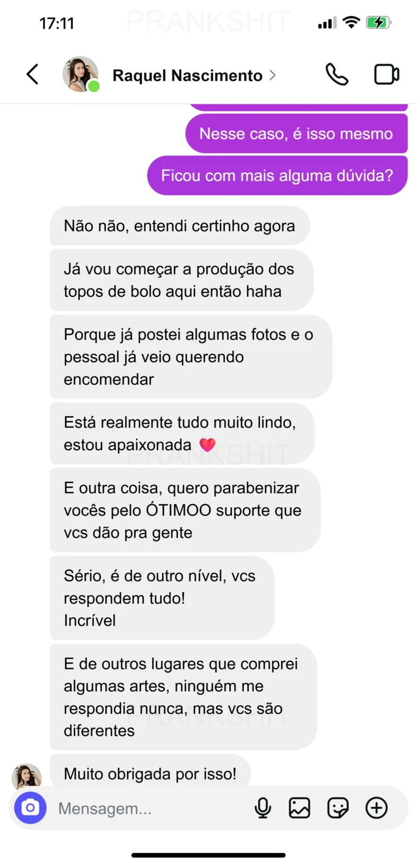This screenshot has width=417, height=868.
Task: Tap the small avatar beside last message
Action: pyautogui.click(x=26, y=776)
